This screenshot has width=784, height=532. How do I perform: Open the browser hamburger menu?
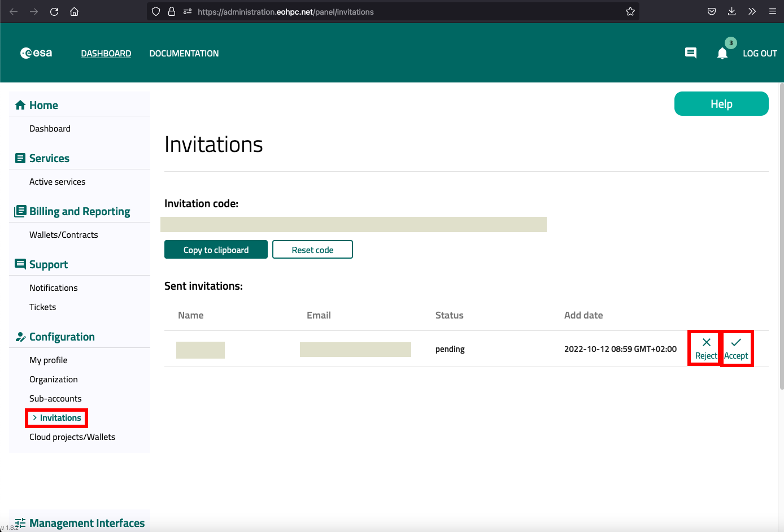click(x=772, y=11)
